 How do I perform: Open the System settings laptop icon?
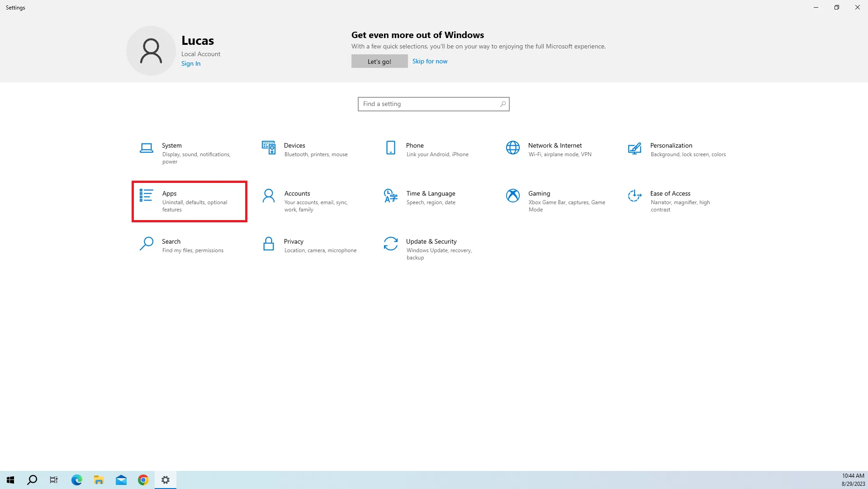pos(146,148)
